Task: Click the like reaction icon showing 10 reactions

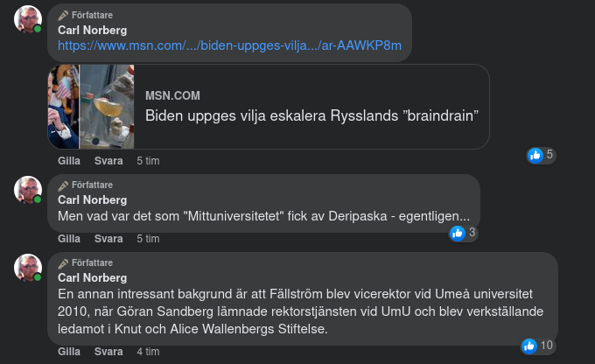Action: [528, 346]
